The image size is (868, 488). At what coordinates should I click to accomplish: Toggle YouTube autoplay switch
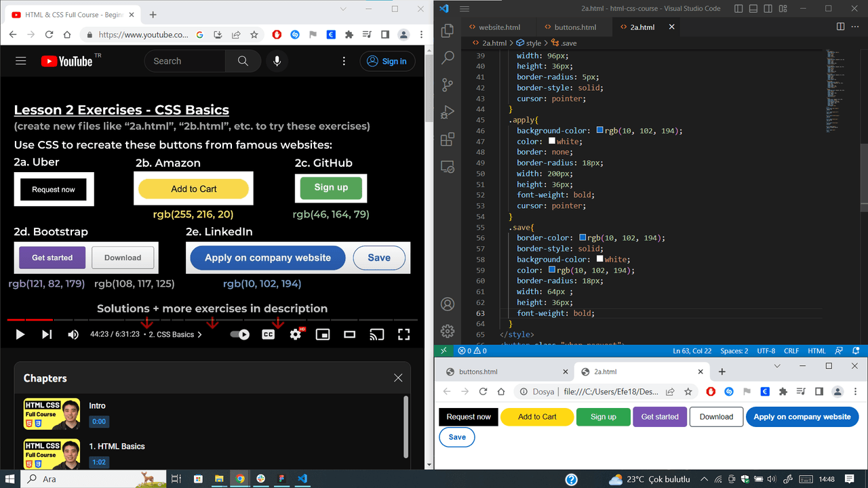point(240,334)
